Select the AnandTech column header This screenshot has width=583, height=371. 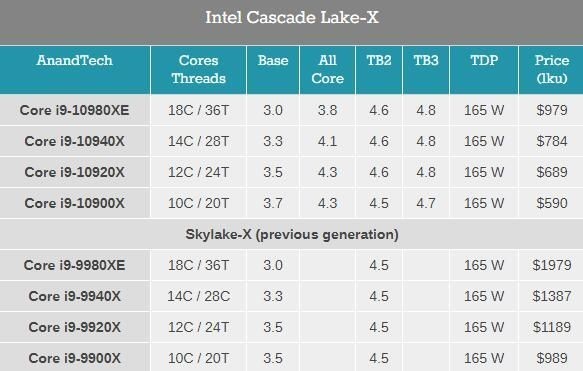74,60
